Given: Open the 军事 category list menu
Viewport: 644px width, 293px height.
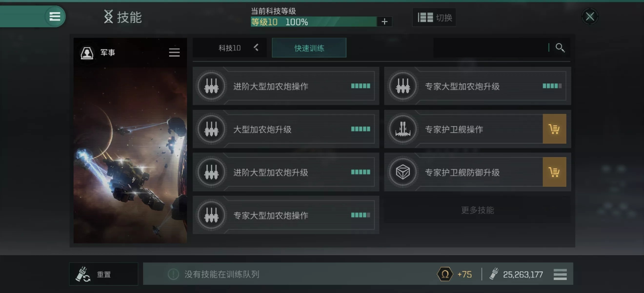Looking at the screenshot, I should 174,52.
